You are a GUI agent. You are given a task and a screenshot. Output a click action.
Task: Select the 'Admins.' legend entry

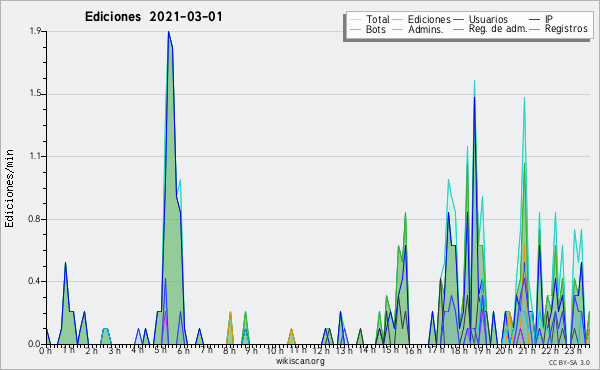tap(426, 29)
